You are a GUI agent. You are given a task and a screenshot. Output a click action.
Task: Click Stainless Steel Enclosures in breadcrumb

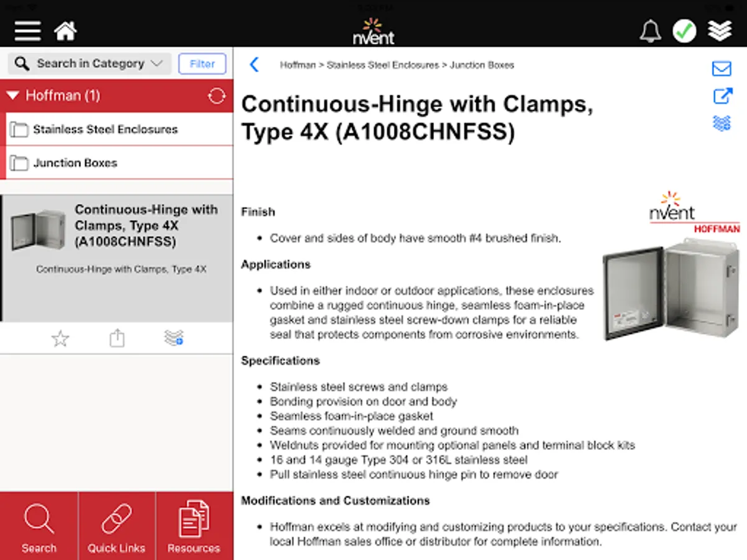click(383, 65)
